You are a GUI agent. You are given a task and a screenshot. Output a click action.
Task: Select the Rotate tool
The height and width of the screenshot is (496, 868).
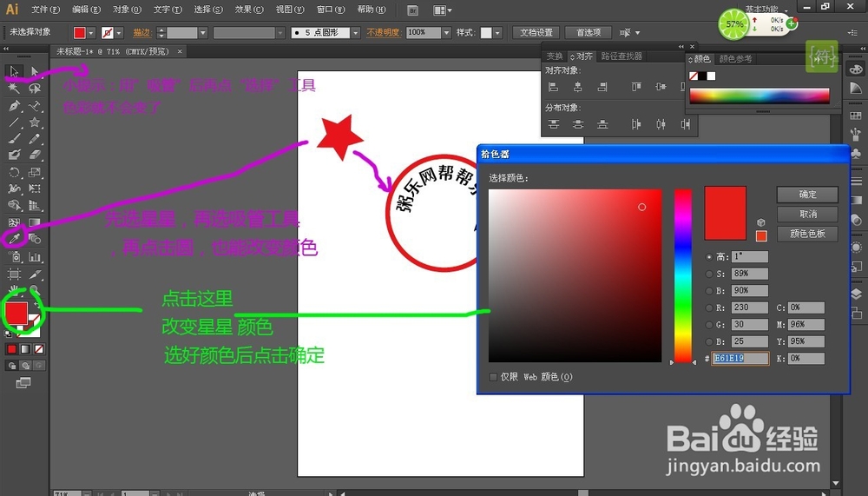14,172
